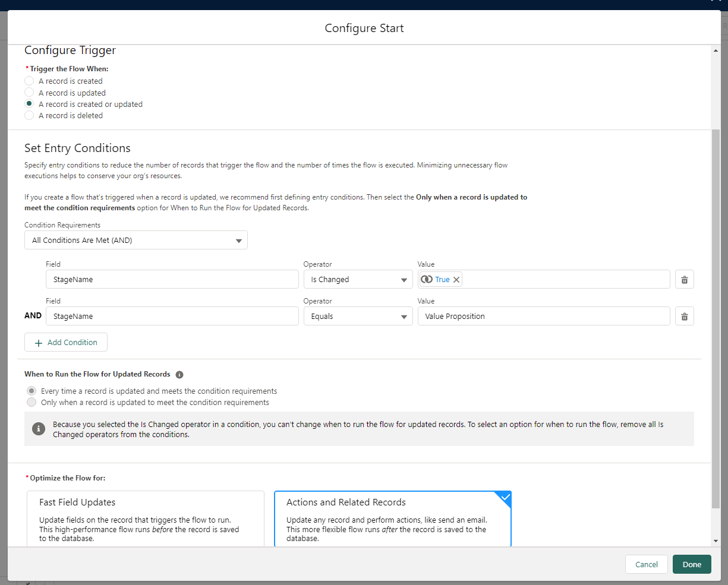Choose 'A record is updated' option

(x=29, y=93)
